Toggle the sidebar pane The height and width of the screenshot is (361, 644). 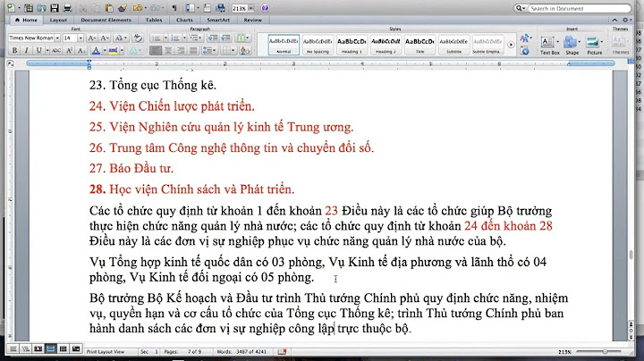(x=190, y=8)
